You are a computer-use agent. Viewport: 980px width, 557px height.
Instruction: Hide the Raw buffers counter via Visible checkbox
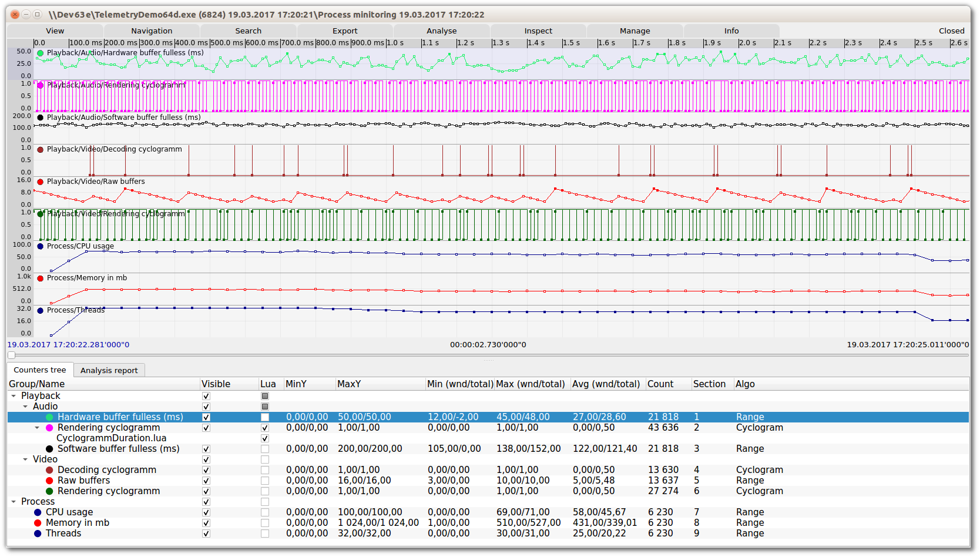point(206,481)
